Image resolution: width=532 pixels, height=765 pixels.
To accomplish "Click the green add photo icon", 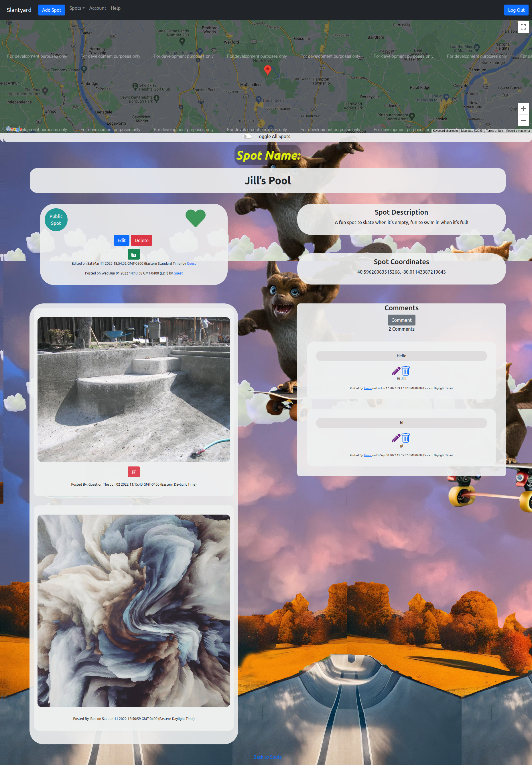I will (x=133, y=254).
